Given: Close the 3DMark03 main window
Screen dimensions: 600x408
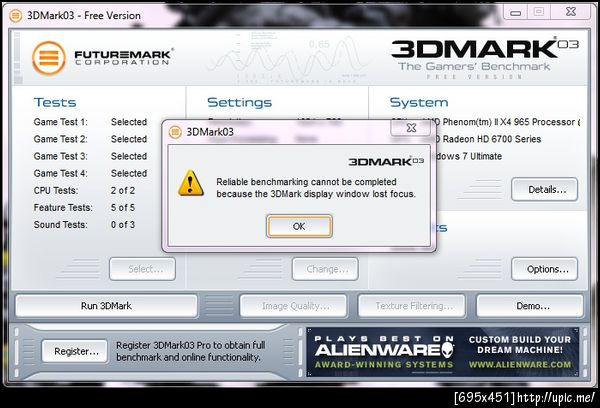Looking at the screenshot, I should tap(571, 12).
